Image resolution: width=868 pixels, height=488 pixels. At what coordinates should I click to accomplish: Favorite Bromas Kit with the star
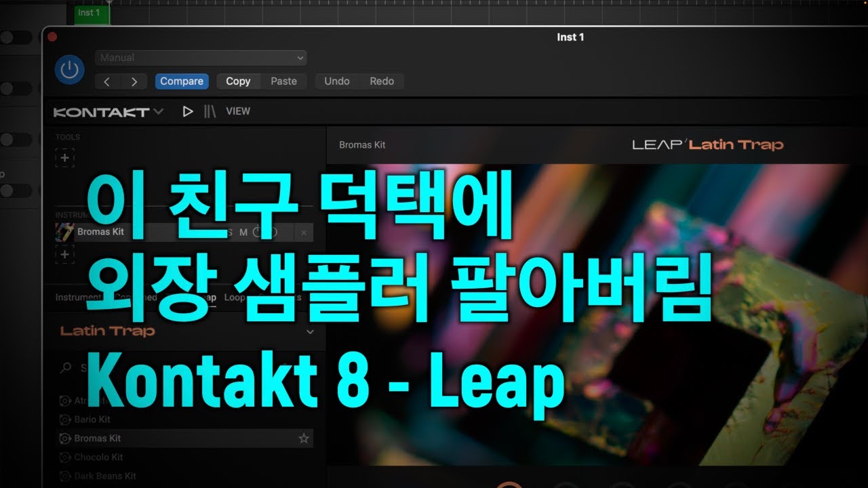point(304,439)
